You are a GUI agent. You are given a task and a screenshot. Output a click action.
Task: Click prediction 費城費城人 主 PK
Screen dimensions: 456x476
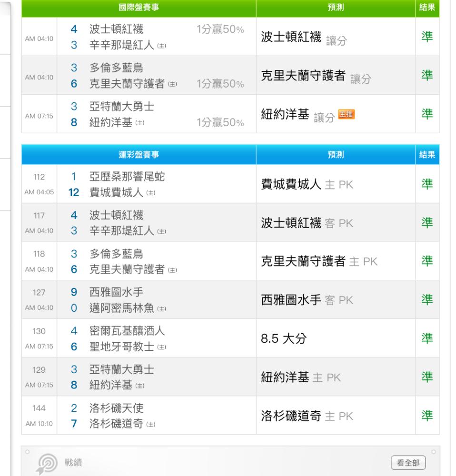307,184
